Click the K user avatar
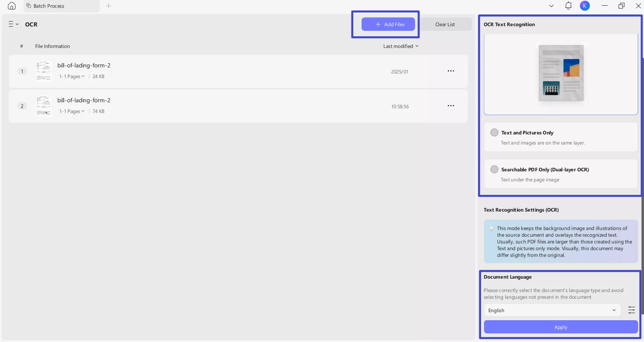The image size is (644, 342). [x=585, y=6]
